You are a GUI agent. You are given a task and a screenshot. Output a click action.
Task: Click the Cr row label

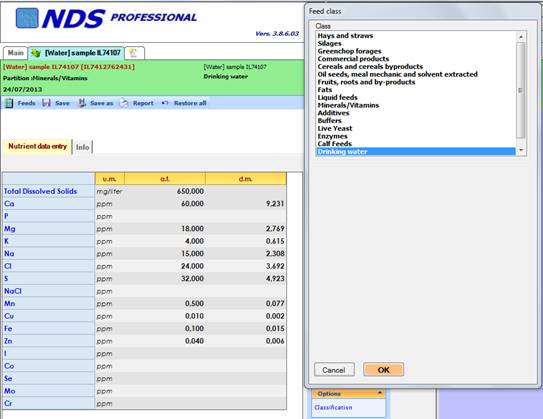pyautogui.click(x=8, y=403)
